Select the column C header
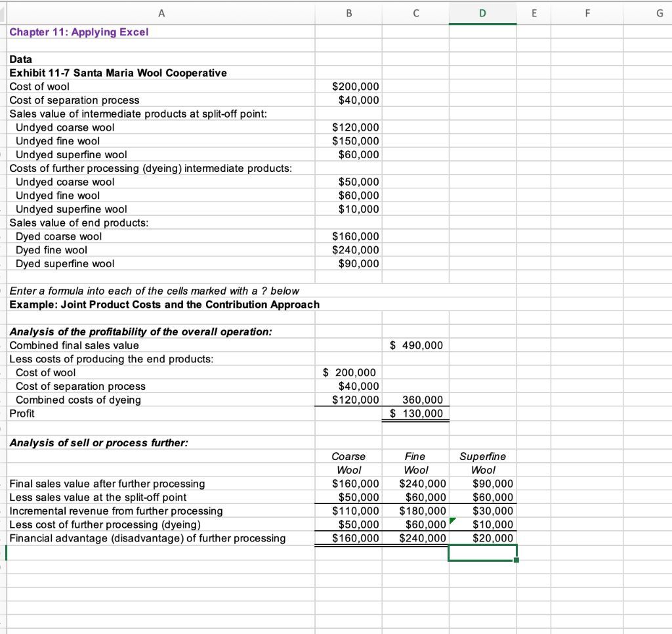The width and height of the screenshot is (672, 634). 415,12
